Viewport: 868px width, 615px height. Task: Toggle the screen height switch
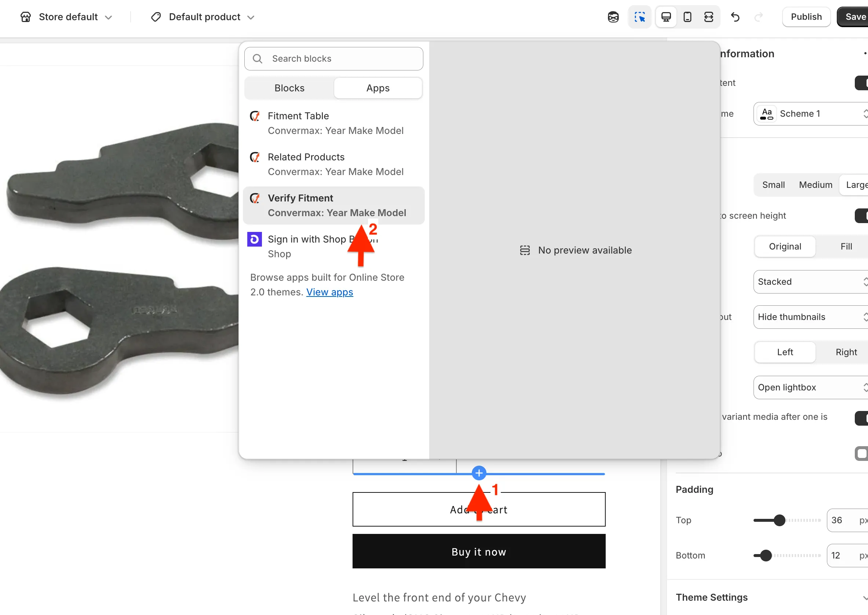click(x=861, y=216)
